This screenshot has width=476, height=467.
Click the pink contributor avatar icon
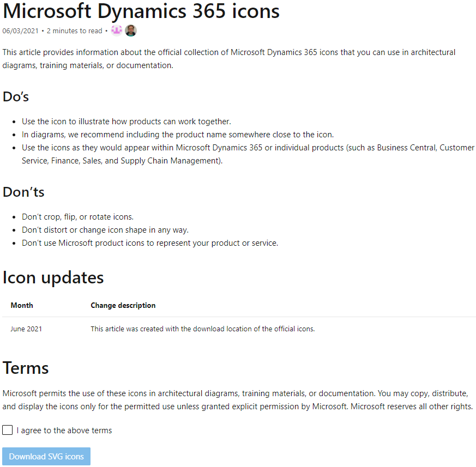click(116, 31)
